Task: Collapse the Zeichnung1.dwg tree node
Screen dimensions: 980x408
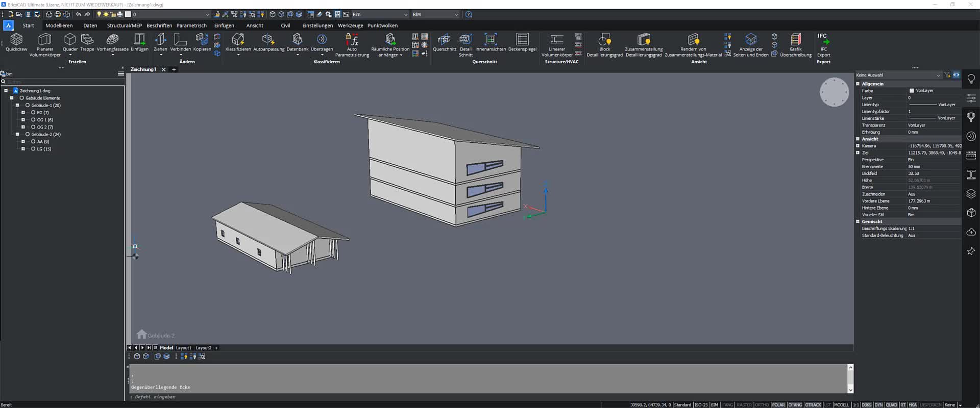Action: tap(6, 91)
